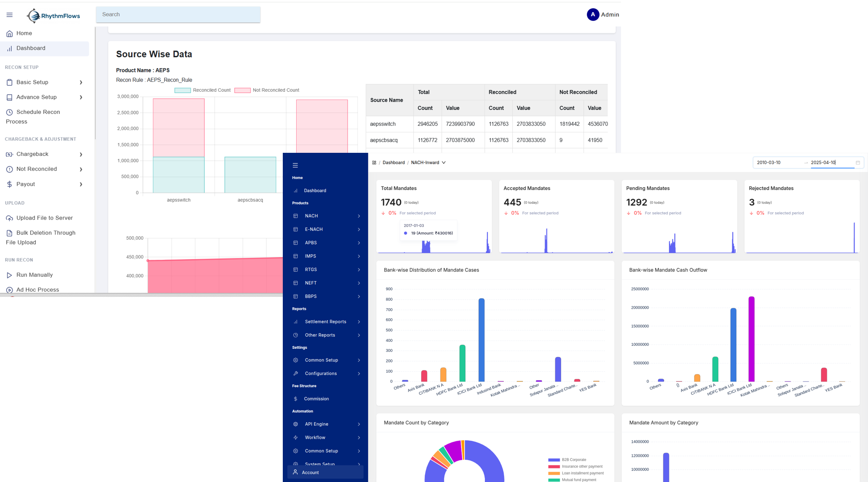Click the calendar icon in date range
868x482 pixels.
click(858, 163)
